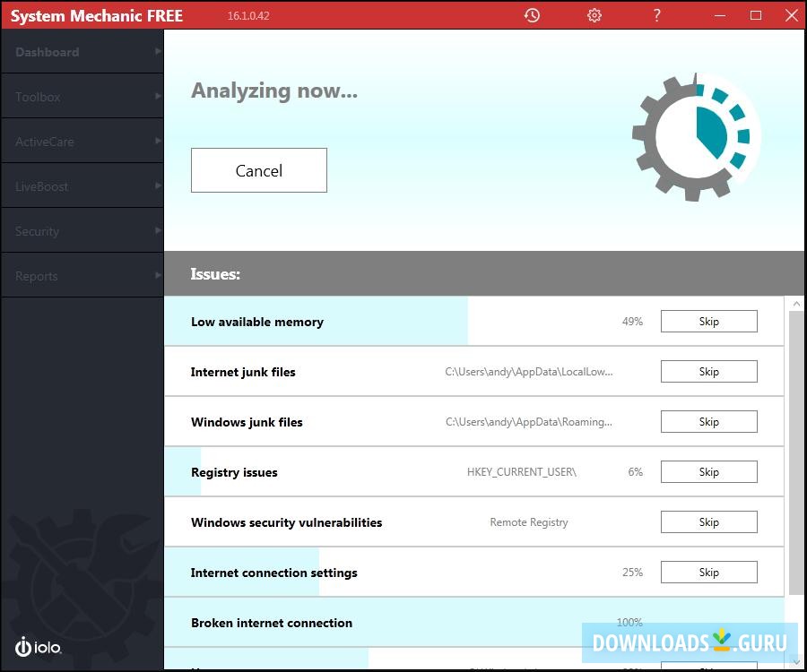The width and height of the screenshot is (807, 672).
Task: Skip the Registry issues scan
Action: (708, 471)
